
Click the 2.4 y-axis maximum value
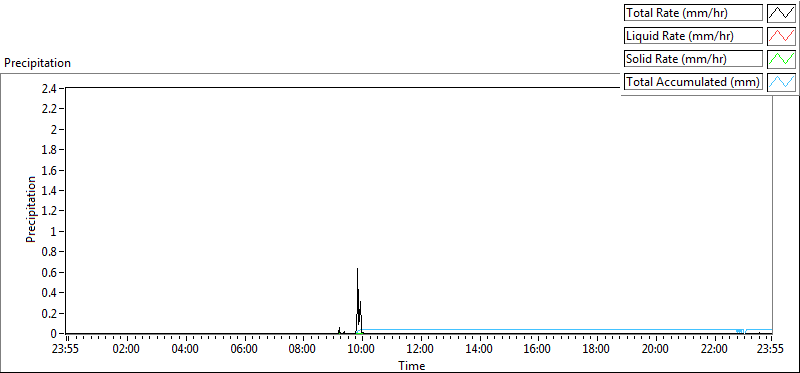(49, 88)
